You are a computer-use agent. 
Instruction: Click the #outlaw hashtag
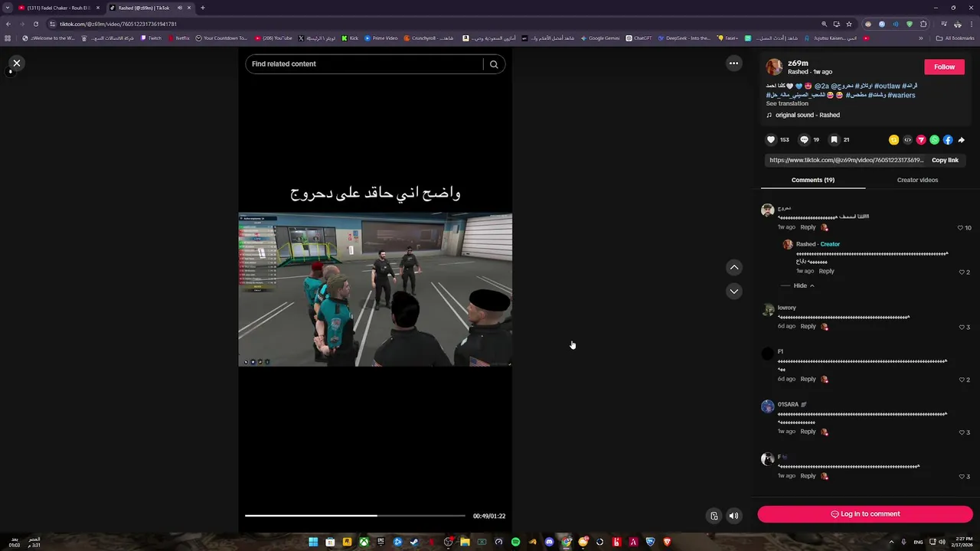(x=886, y=86)
